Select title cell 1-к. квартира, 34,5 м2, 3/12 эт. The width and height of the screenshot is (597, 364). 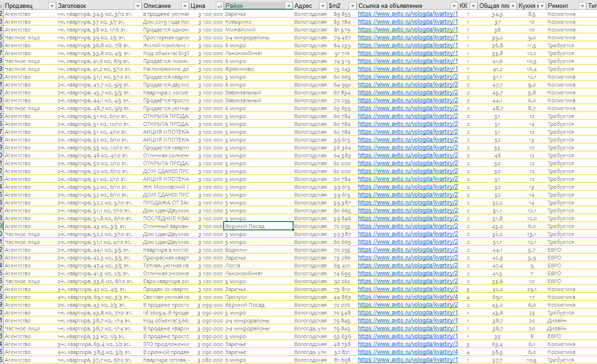pos(99,14)
